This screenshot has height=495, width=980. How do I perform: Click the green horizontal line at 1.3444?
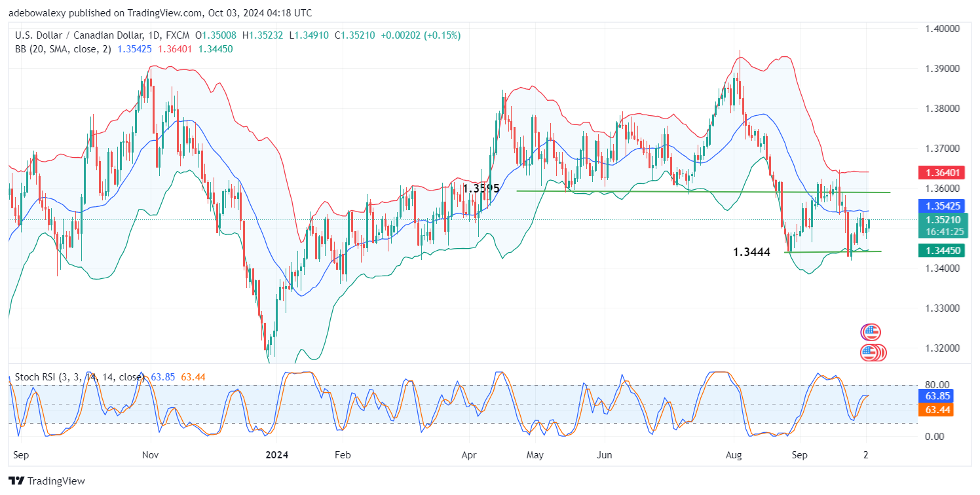tap(833, 251)
